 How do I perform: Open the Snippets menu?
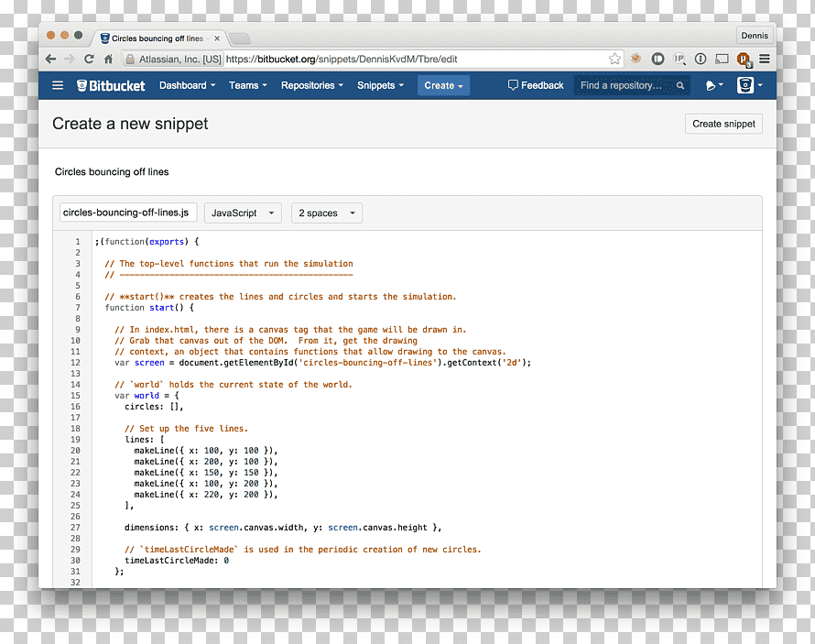(380, 85)
